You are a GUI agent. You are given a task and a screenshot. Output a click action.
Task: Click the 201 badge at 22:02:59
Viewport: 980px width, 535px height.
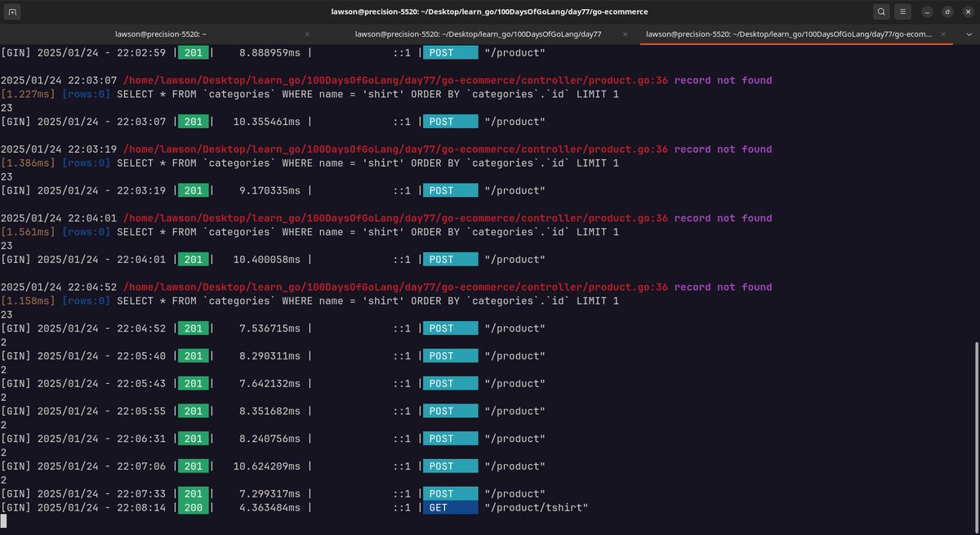coord(193,52)
